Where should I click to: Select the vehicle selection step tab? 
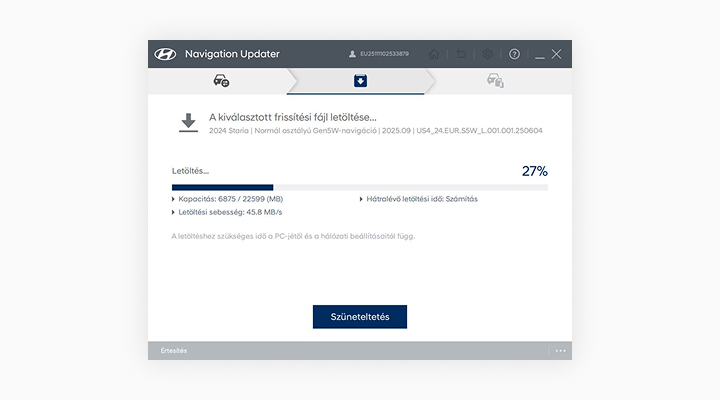click(221, 81)
